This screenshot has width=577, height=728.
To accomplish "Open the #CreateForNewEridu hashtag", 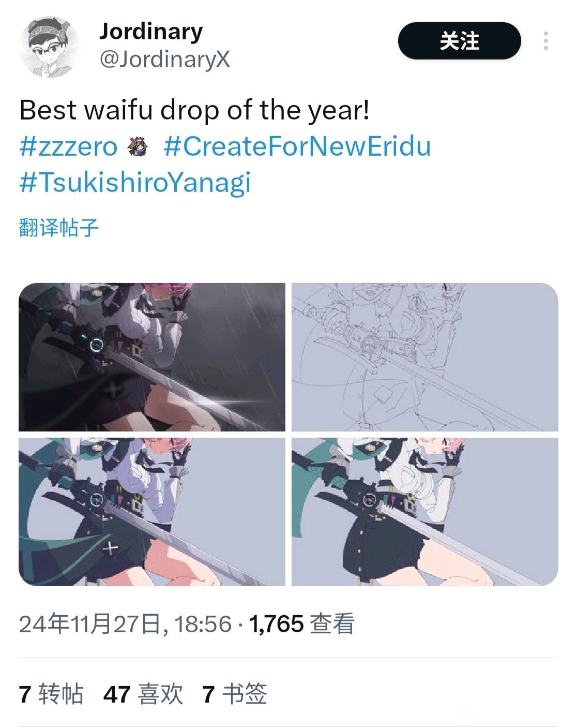I will (297, 146).
